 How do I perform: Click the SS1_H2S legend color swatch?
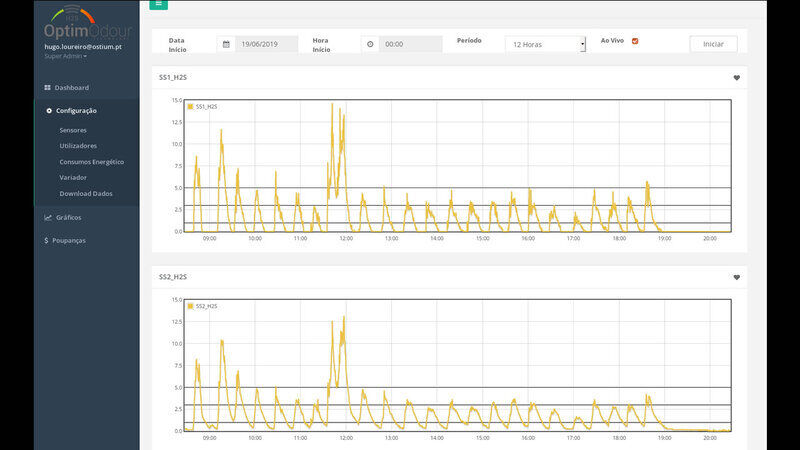[x=190, y=107]
